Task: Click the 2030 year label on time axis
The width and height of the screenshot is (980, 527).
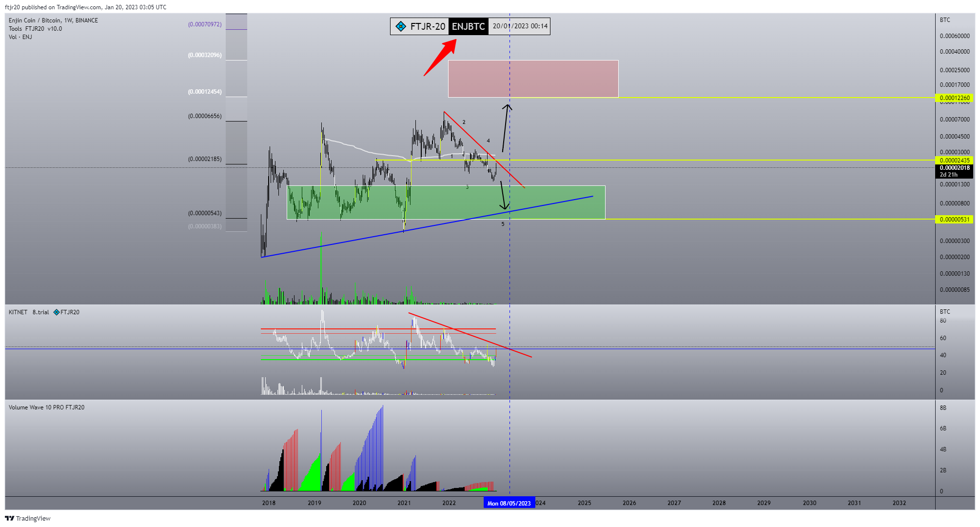Action: (810, 503)
